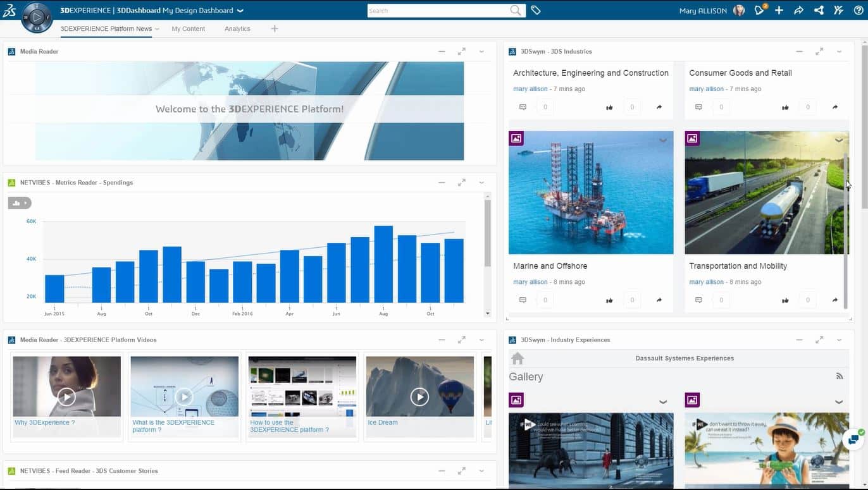Click the Metrics Reader vertical scrollbar

(487, 234)
